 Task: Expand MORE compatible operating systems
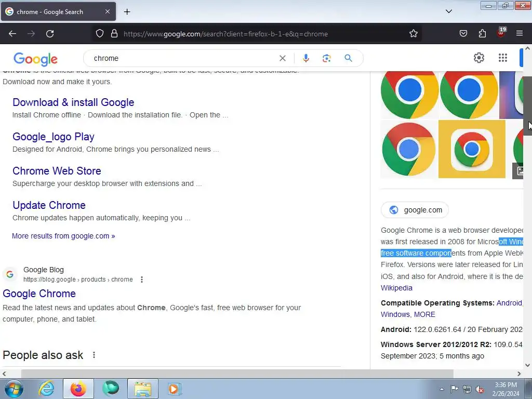tap(424, 314)
